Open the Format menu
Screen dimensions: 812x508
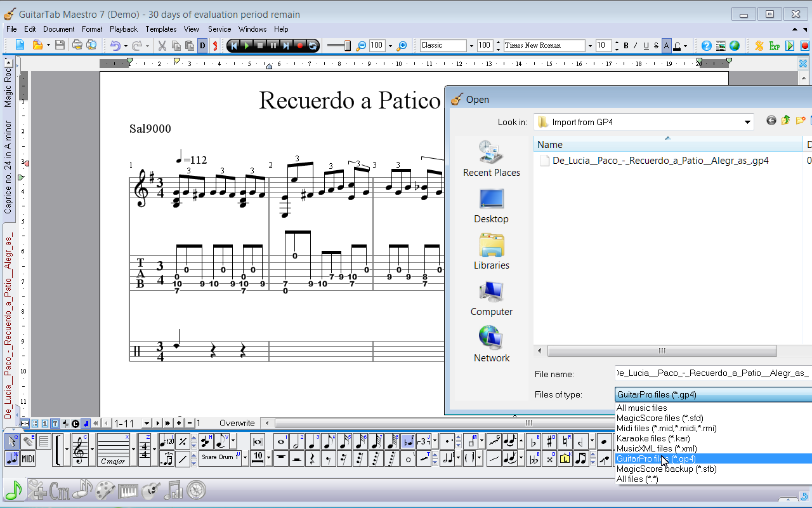click(92, 29)
